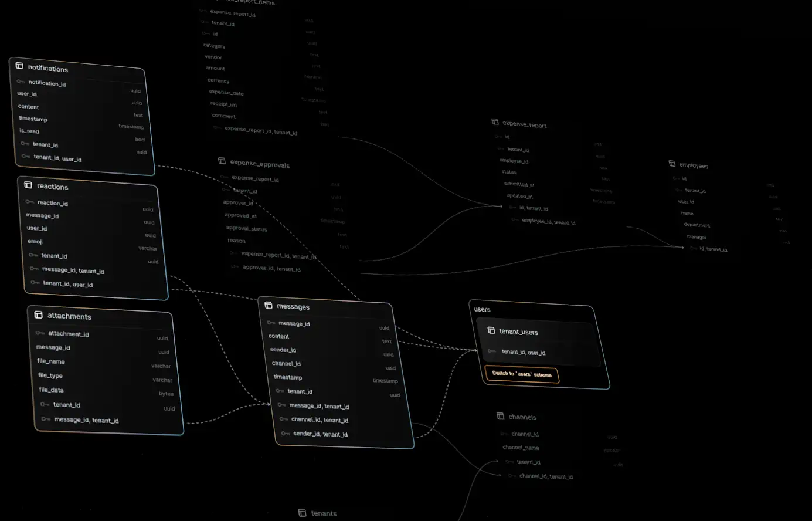
Task: Click the table icon on the attachments table
Action: [38, 316]
